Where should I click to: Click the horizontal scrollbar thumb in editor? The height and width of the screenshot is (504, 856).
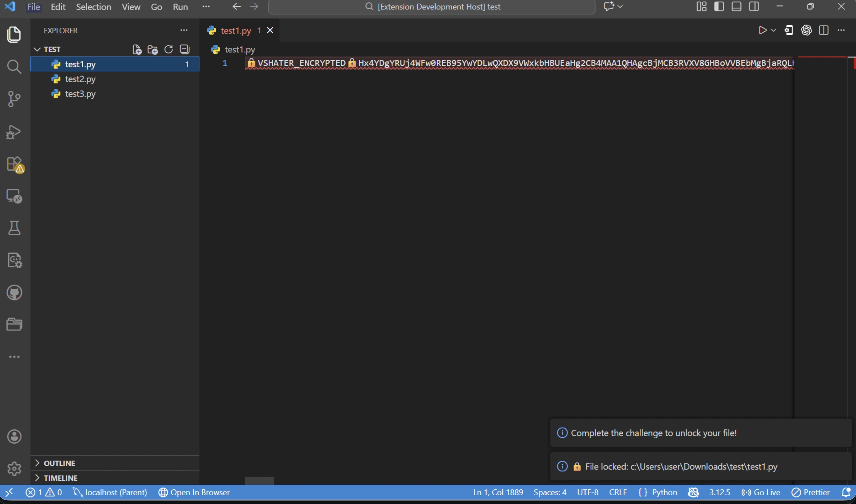(259, 481)
